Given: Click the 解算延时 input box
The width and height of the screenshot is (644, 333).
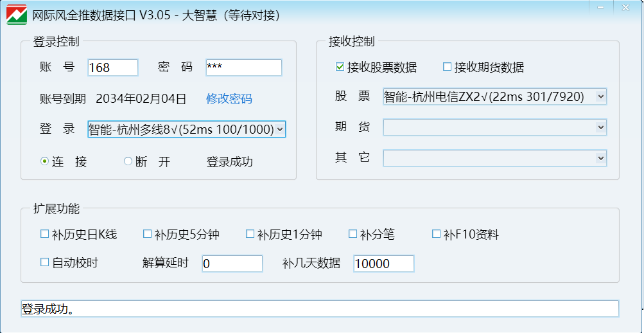Looking at the screenshot, I should click(x=232, y=264).
